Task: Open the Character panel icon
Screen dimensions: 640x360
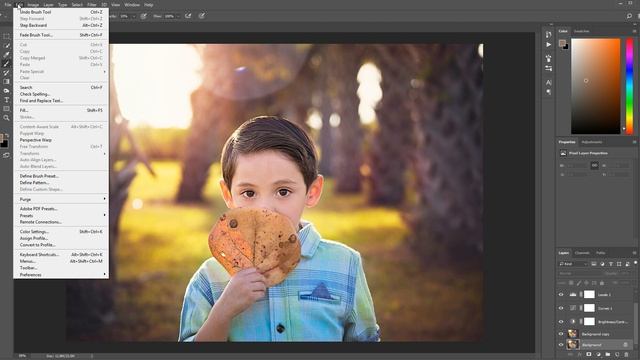Action: [549, 82]
